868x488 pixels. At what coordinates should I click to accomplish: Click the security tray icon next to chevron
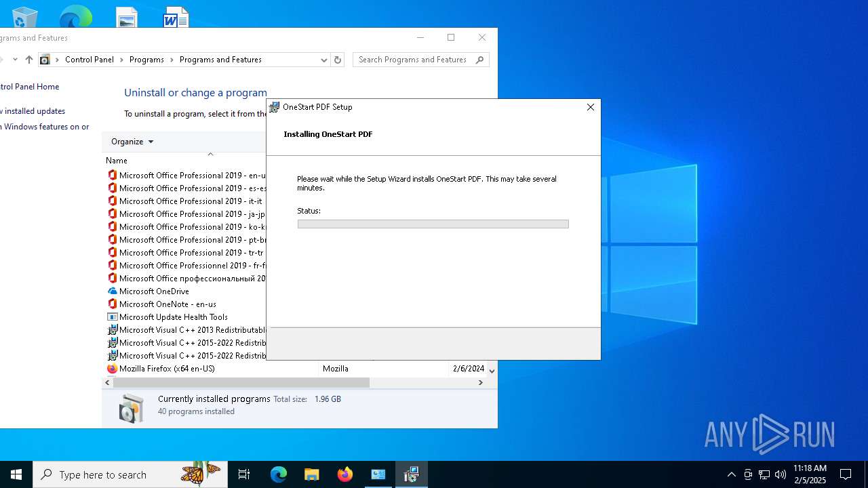point(748,474)
